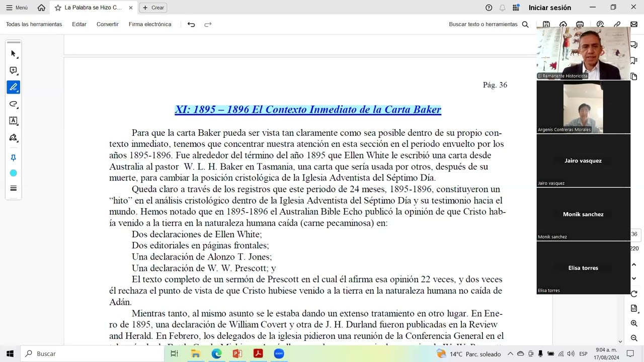This screenshot has height=362, width=644.
Task: Close the La Palabra se Hizo tab
Action: point(131,8)
